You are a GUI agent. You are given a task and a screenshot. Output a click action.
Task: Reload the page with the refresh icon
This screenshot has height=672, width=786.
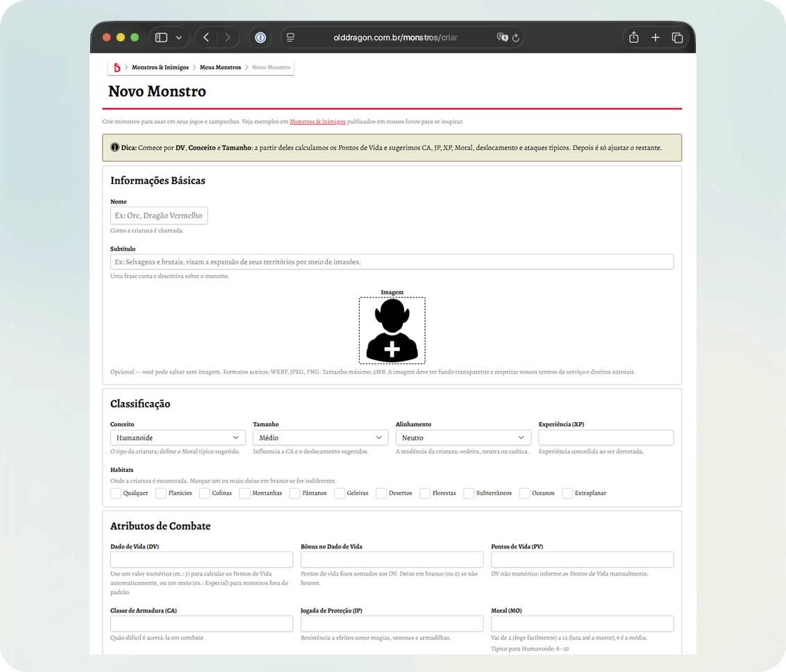(516, 37)
